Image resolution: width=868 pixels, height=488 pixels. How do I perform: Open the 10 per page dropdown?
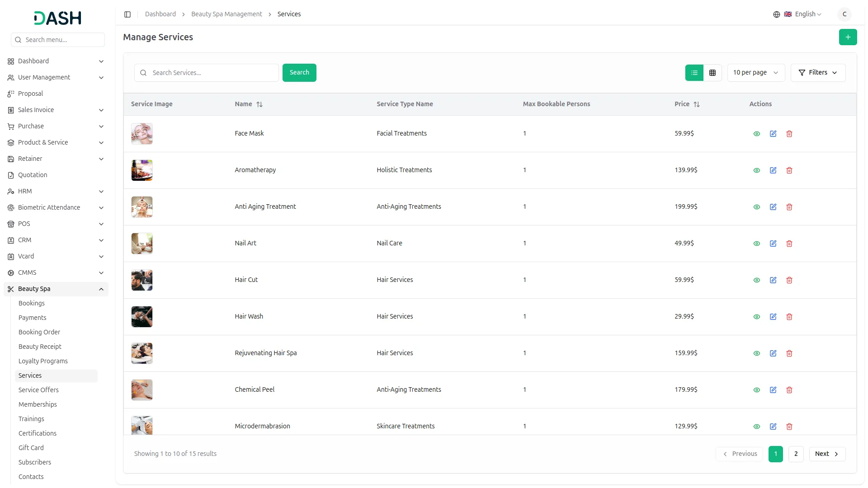pos(755,73)
